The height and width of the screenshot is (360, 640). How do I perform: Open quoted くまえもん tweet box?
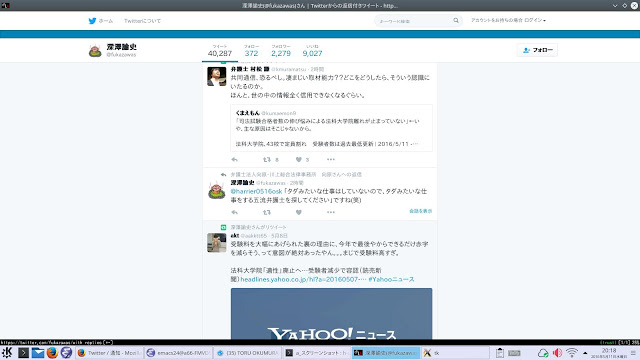pyautogui.click(x=331, y=128)
